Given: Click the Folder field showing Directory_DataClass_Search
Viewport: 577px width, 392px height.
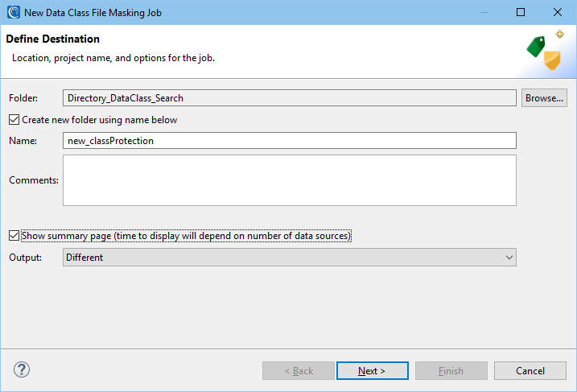Looking at the screenshot, I should [290, 98].
